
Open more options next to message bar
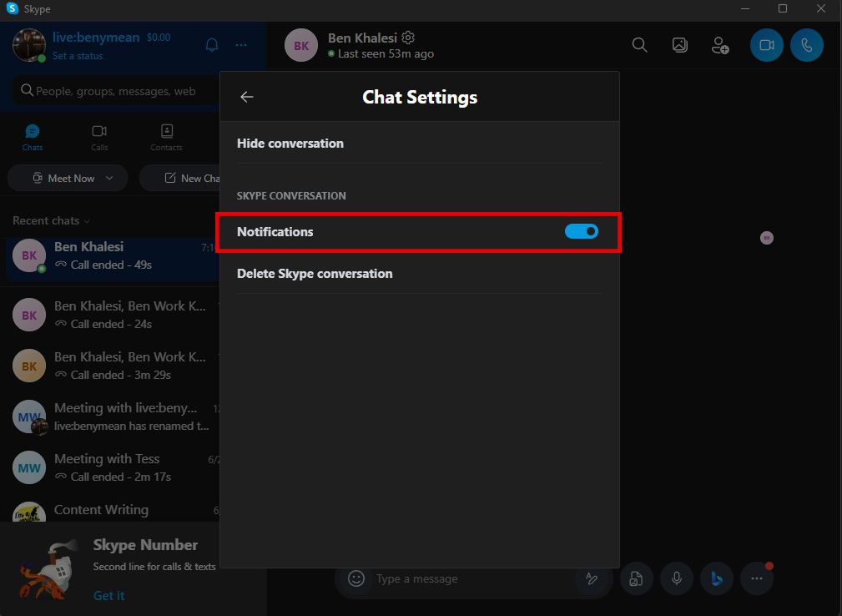756,578
